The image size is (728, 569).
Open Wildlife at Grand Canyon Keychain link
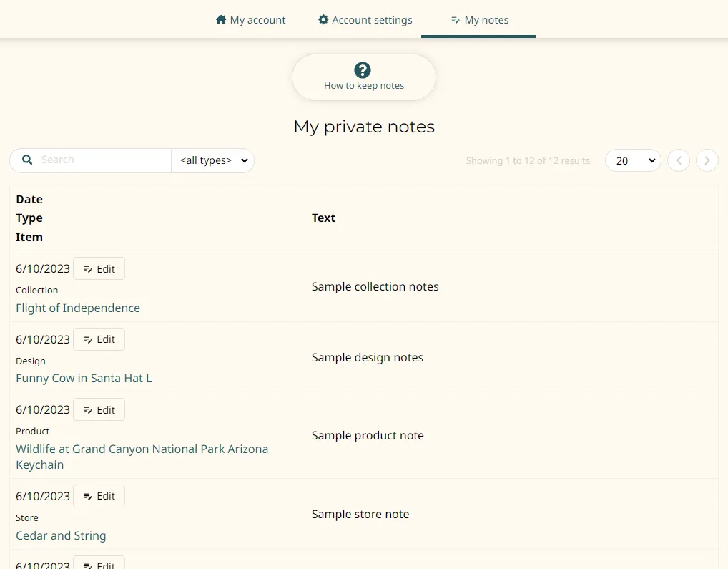[x=142, y=449]
